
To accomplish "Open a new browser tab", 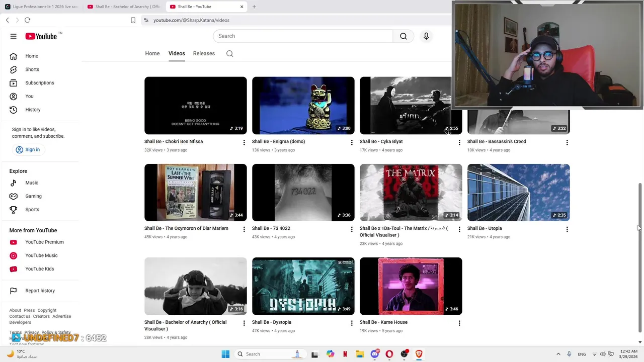I will pyautogui.click(x=254, y=7).
